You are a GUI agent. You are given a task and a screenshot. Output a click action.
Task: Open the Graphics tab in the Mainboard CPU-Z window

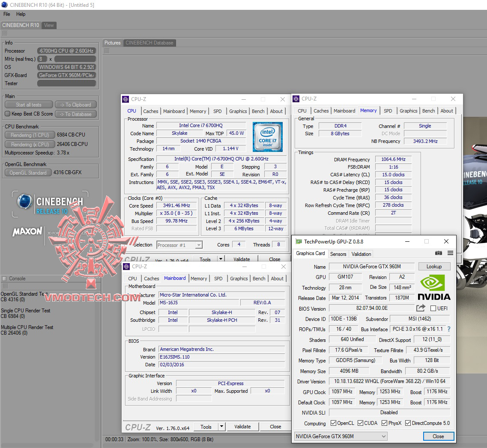click(239, 279)
